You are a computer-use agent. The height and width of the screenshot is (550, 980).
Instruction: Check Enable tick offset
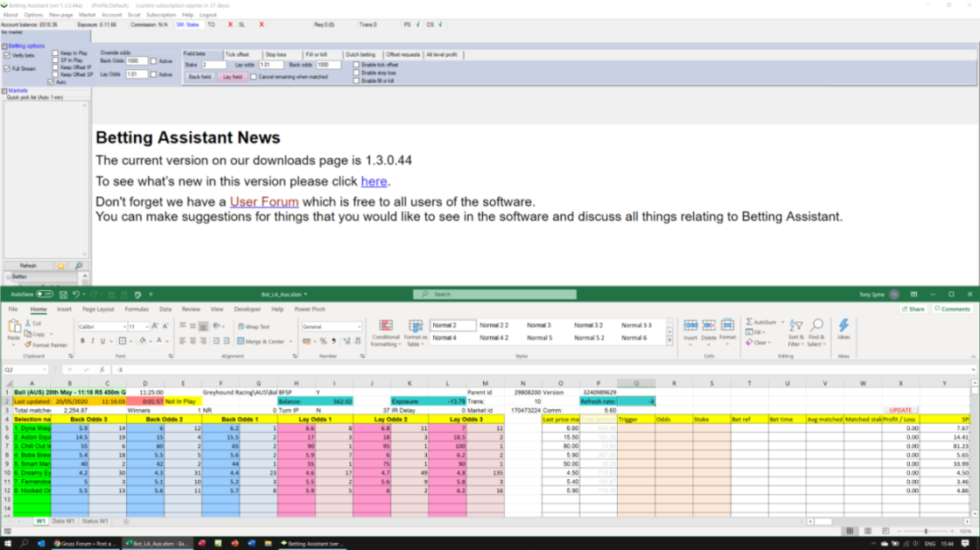click(x=356, y=65)
